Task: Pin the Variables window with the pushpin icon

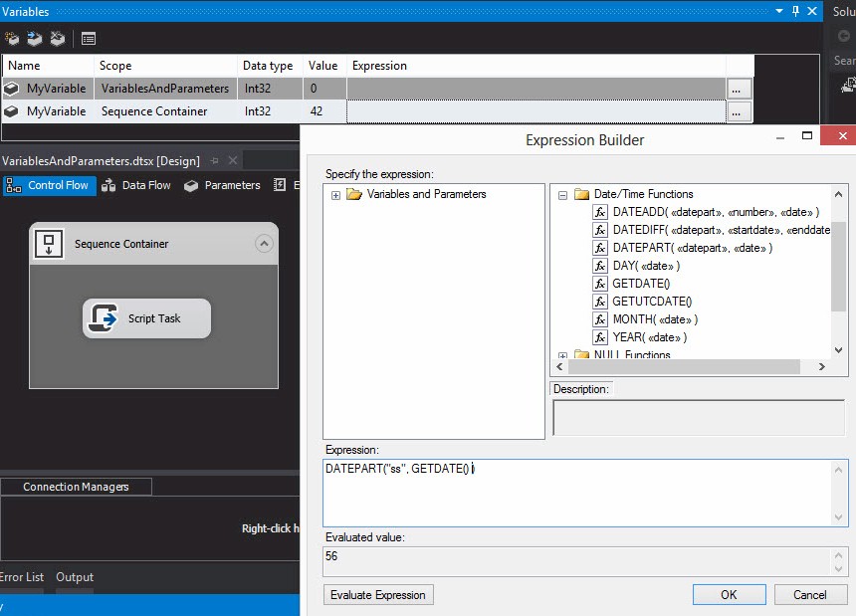Action: point(795,11)
